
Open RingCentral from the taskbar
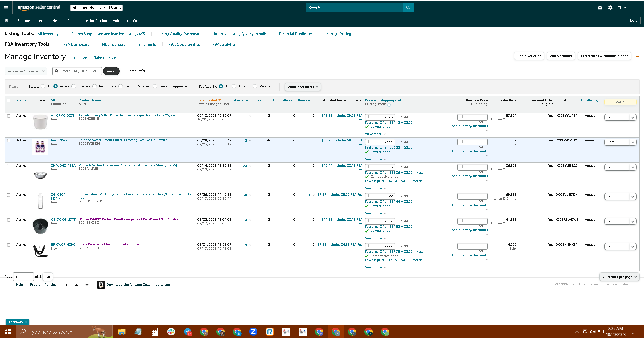pyautogui.click(x=270, y=332)
